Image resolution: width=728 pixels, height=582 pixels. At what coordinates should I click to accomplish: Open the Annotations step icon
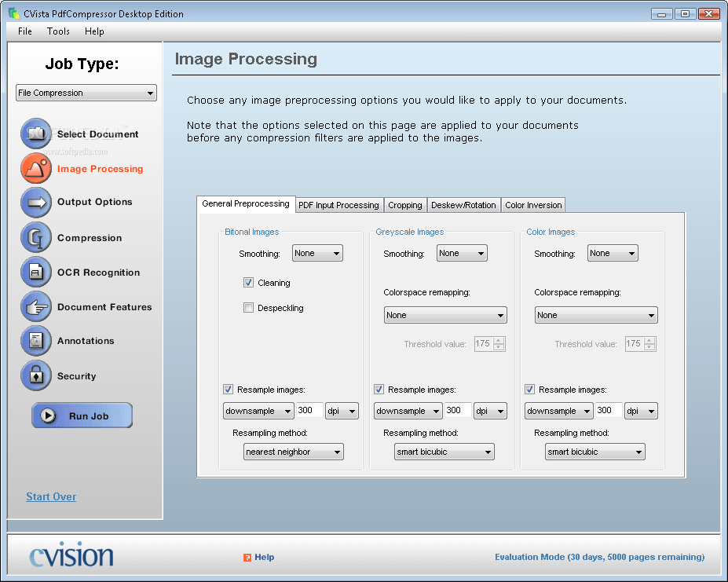pyautogui.click(x=35, y=341)
